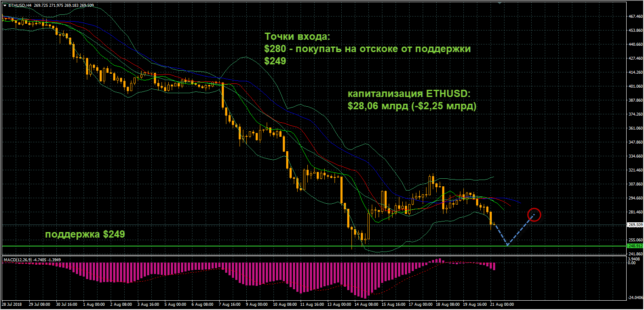The width and height of the screenshot is (644, 310).
Task: Click the '6 Aug 08:00' time axis label
Action: pyautogui.click(x=202, y=304)
